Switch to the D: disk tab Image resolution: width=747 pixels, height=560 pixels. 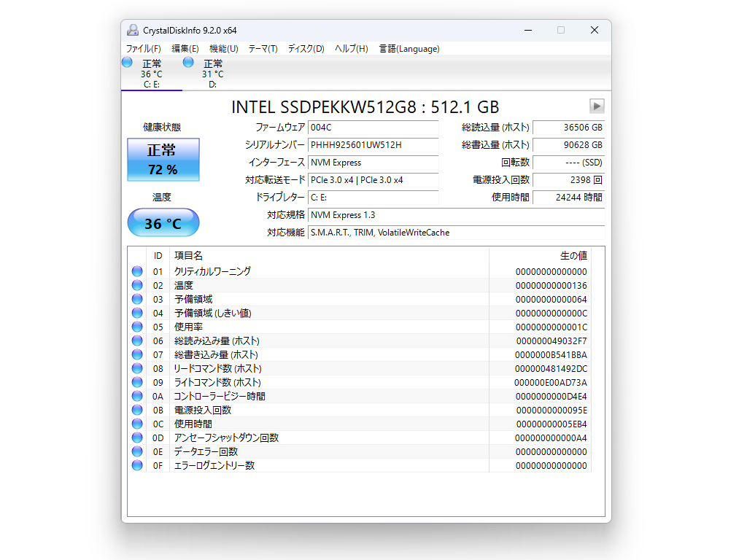(x=212, y=74)
